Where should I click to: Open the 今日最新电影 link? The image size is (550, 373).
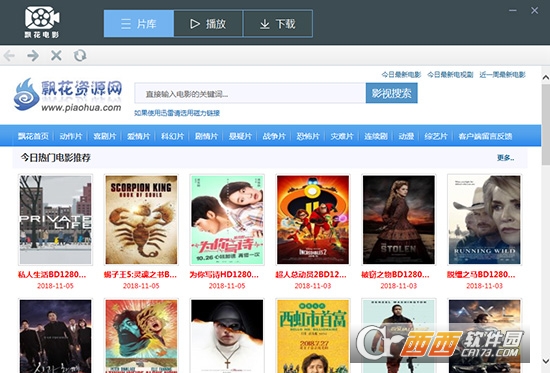coord(401,75)
